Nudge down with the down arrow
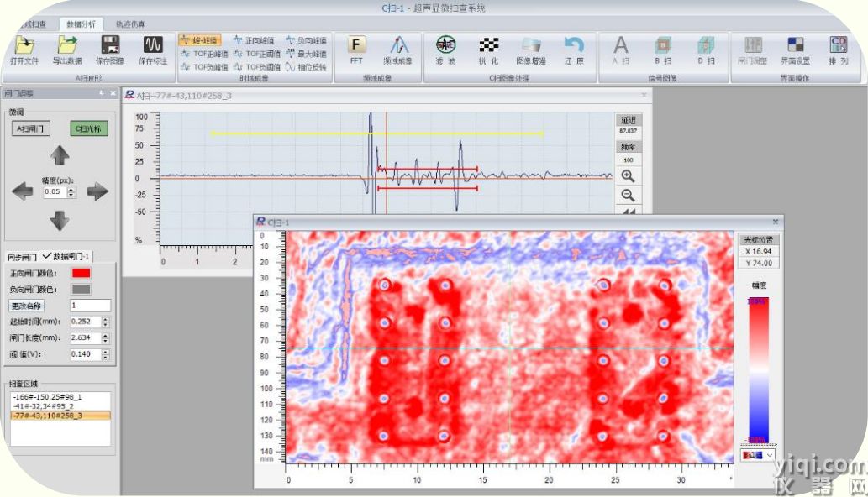 pyautogui.click(x=60, y=221)
